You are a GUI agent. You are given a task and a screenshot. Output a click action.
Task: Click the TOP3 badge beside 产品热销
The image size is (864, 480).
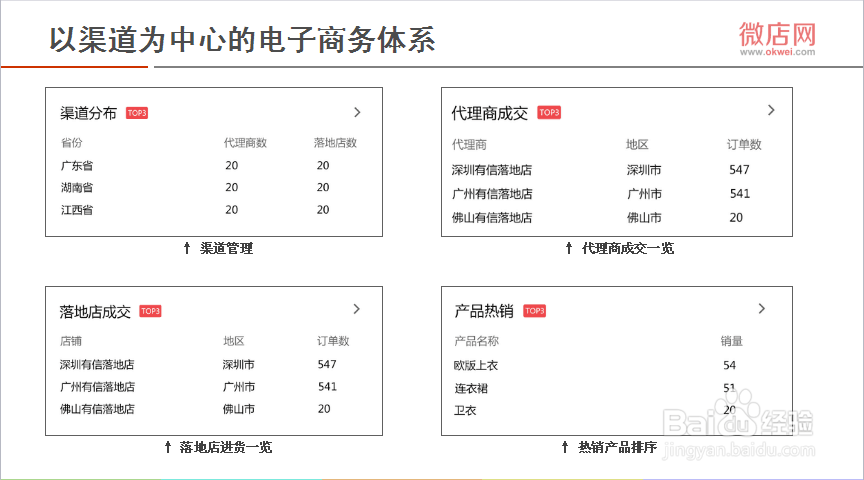coord(534,311)
